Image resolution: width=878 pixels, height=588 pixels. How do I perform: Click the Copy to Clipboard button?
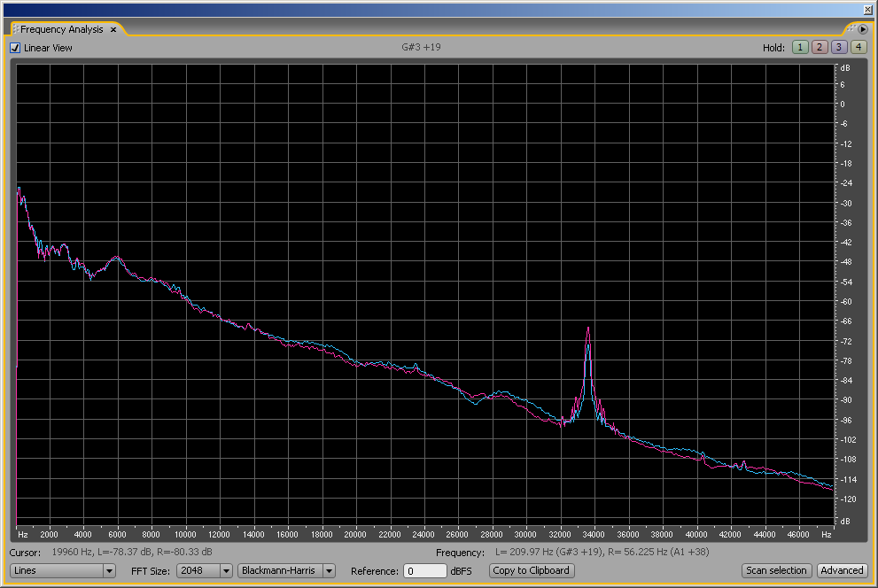[532, 571]
